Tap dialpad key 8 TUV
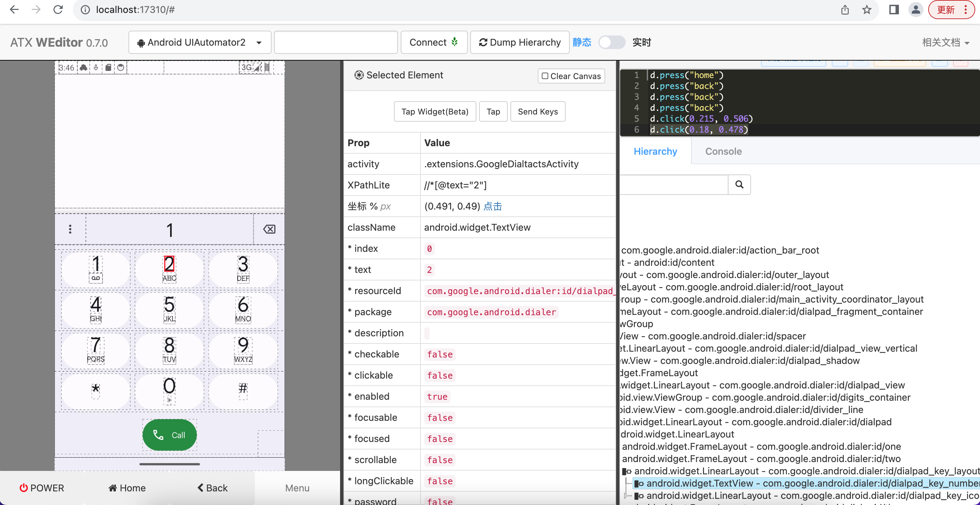Viewport: 980px width, 505px height. [169, 351]
